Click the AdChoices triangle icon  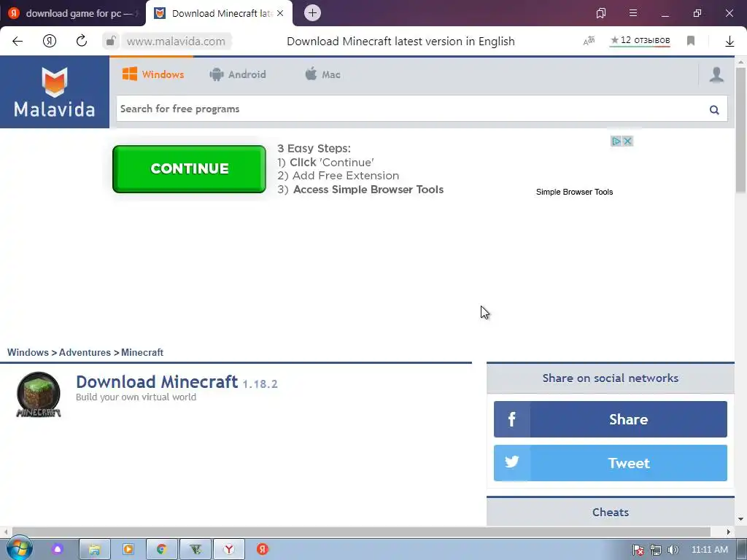[x=616, y=141]
